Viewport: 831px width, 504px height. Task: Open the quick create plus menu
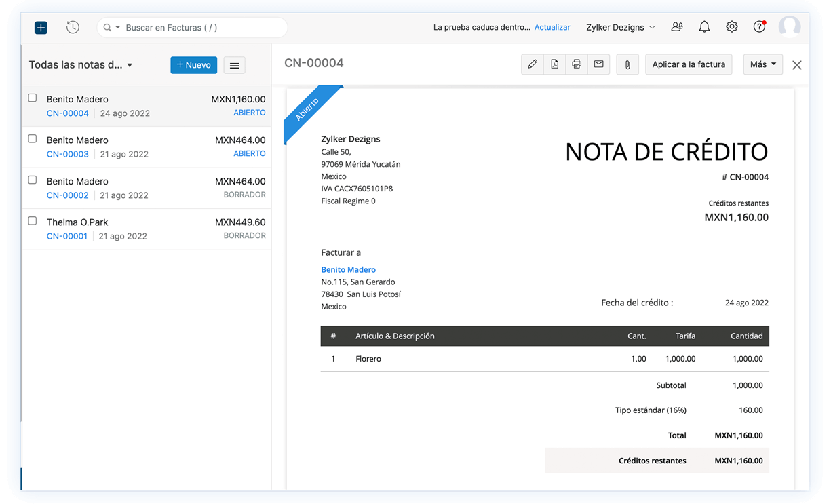point(40,27)
